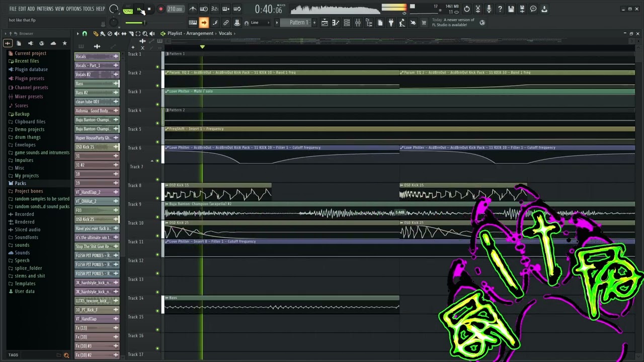Open the Channel rack icon
This screenshot has width=644, height=362.
click(x=347, y=23)
